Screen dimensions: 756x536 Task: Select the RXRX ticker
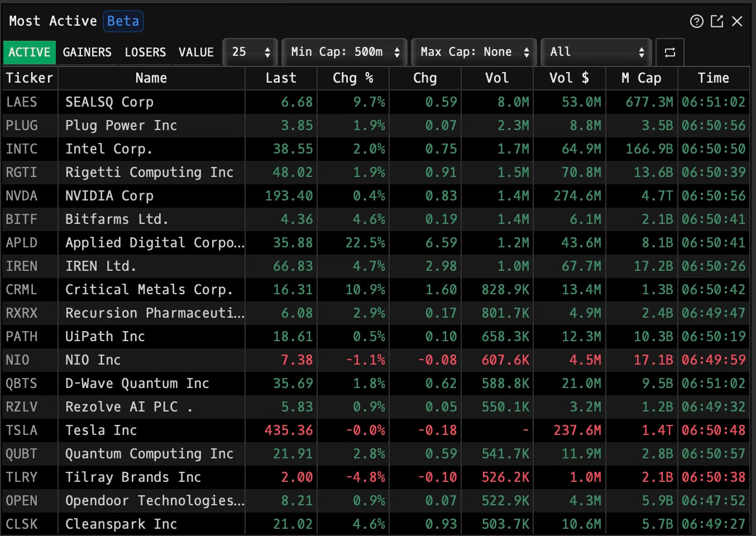click(22, 313)
